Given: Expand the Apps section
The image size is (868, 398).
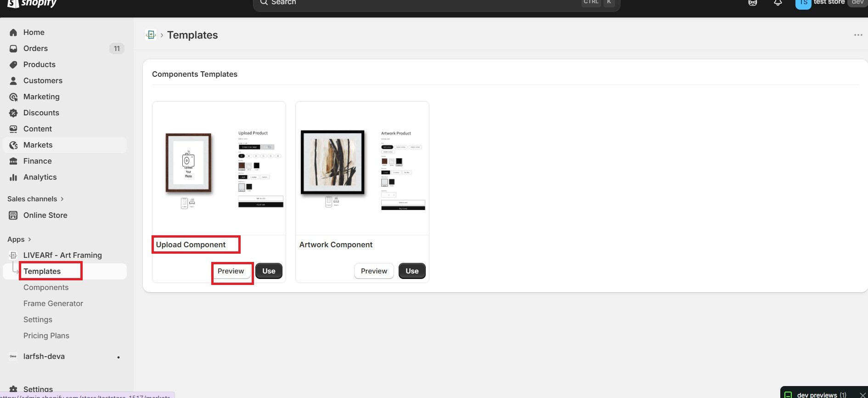Looking at the screenshot, I should [x=19, y=239].
